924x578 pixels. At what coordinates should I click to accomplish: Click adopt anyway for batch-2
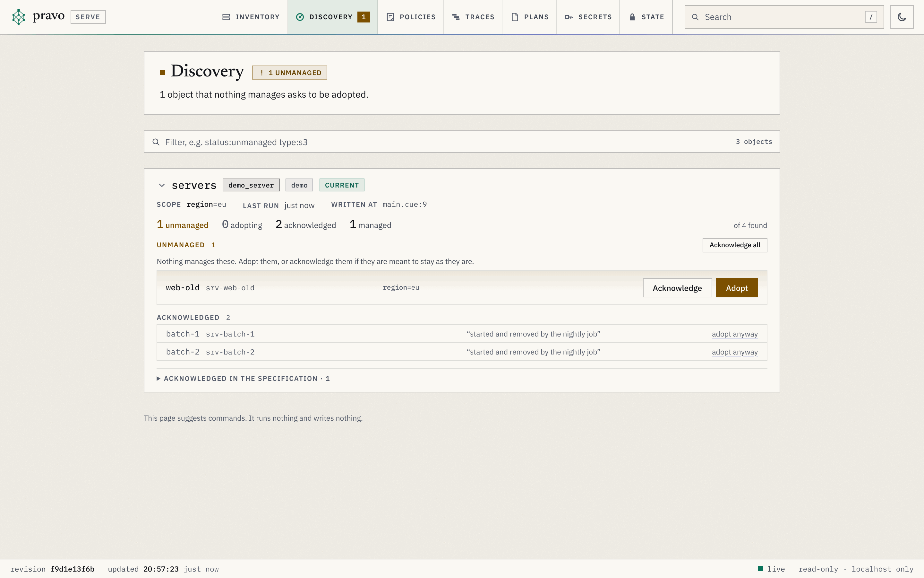pyautogui.click(x=735, y=352)
